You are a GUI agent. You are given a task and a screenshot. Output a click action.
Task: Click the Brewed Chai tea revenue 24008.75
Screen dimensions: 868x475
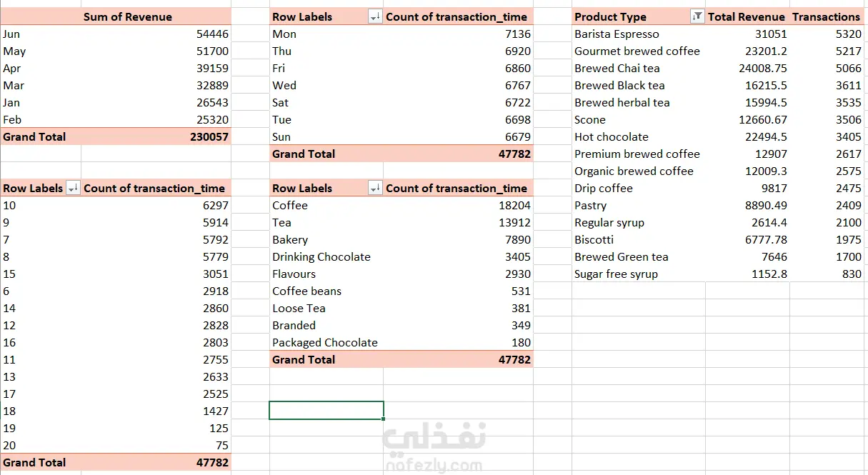tap(762, 69)
